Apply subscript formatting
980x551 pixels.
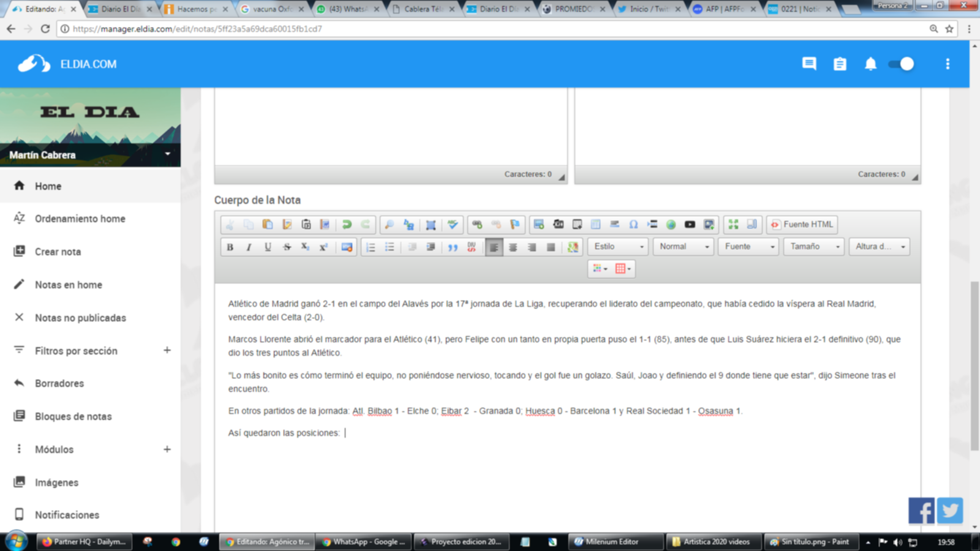[305, 247]
